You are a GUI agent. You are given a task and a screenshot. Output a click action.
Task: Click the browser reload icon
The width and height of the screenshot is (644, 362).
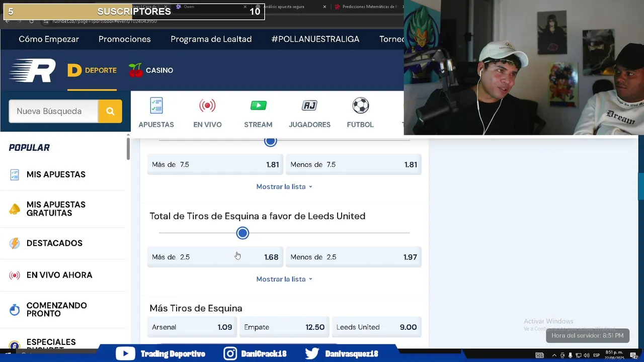click(x=31, y=21)
